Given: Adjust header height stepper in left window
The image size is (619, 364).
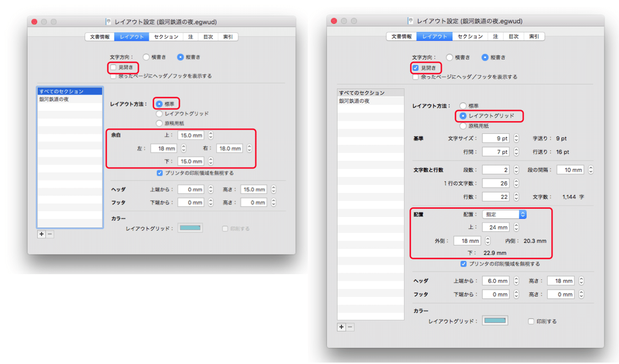Looking at the screenshot, I should pyautogui.click(x=273, y=190).
